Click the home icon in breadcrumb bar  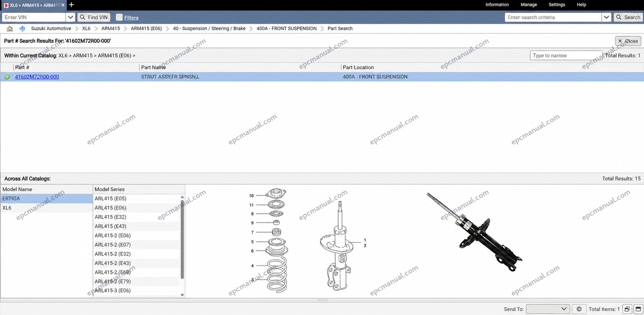tap(10, 29)
